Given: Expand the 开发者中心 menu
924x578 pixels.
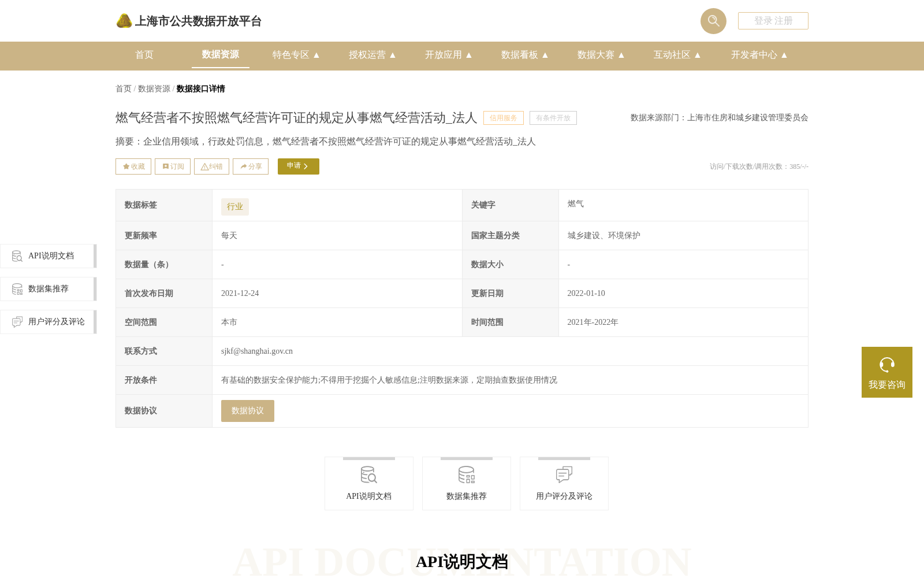Looking at the screenshot, I should 759,55.
